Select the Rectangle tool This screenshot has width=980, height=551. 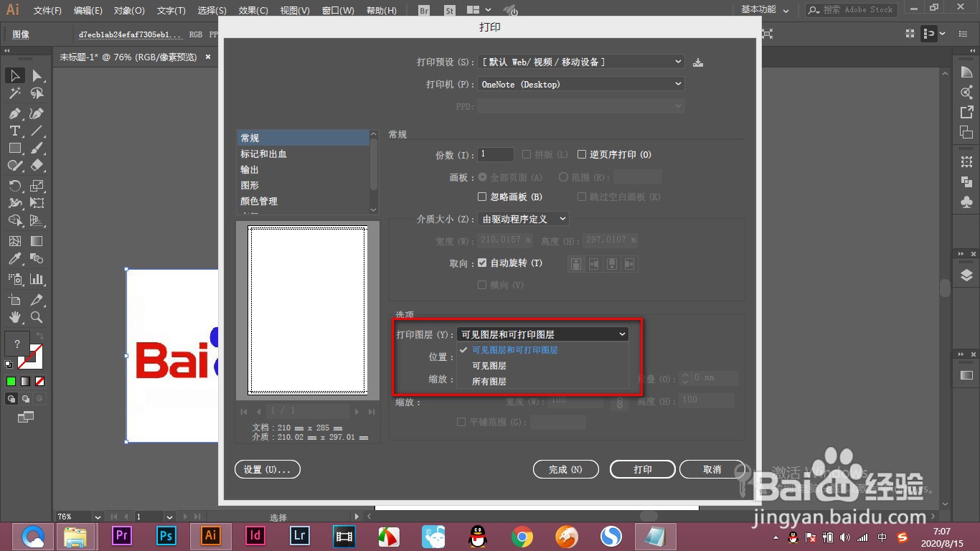click(x=15, y=148)
